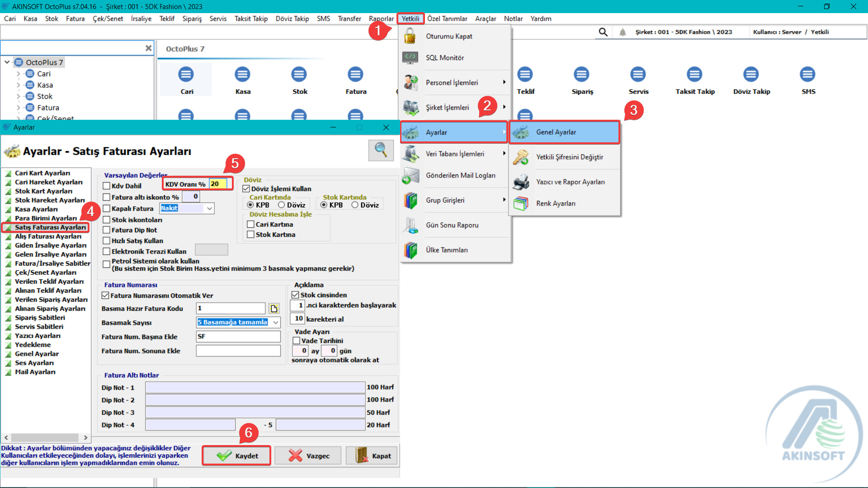Expand the Fatura tree node
The image size is (868, 488).
point(18,108)
